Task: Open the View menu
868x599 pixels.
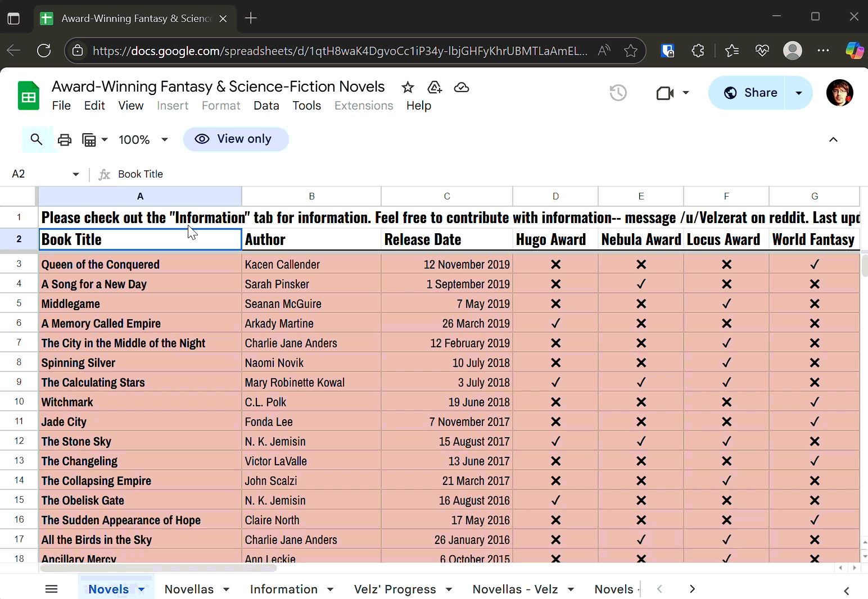Action: click(131, 106)
